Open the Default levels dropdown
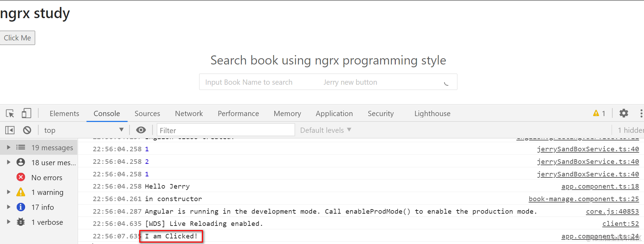This screenshot has height=244, width=644. [x=325, y=130]
